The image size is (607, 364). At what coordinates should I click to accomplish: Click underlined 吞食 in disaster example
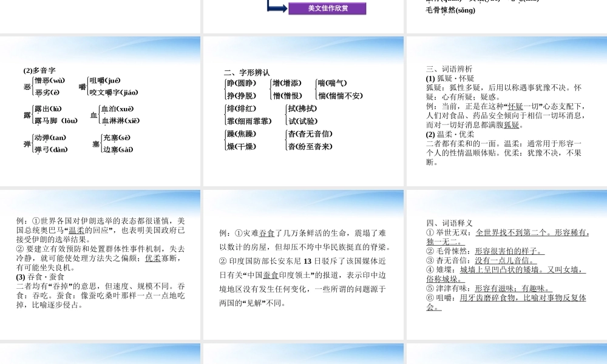[266, 233]
